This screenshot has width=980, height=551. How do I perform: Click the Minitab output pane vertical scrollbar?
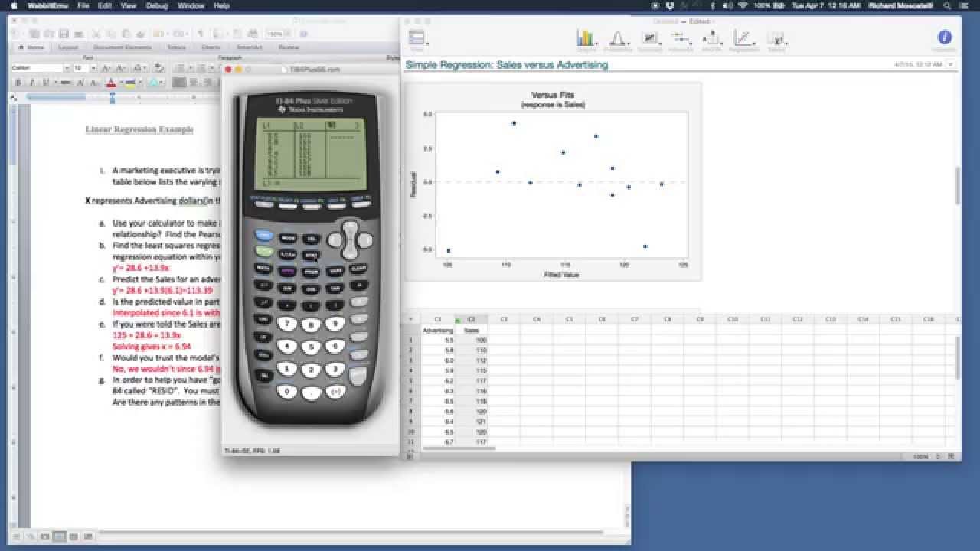coord(957,185)
